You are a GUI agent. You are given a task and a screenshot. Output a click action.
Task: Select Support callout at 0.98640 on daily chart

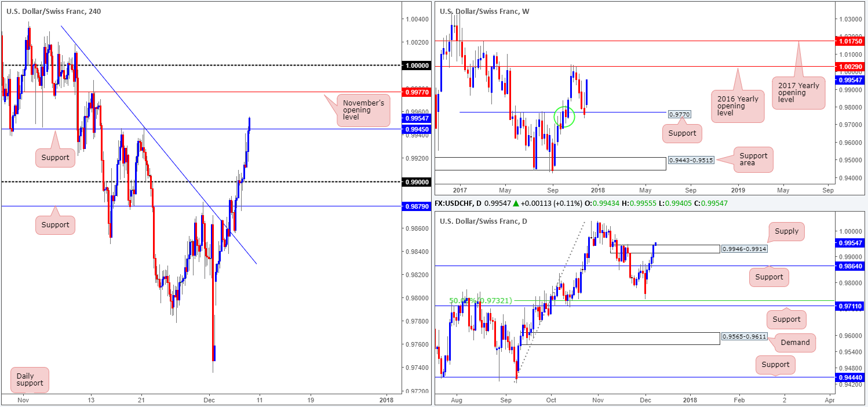(x=769, y=277)
